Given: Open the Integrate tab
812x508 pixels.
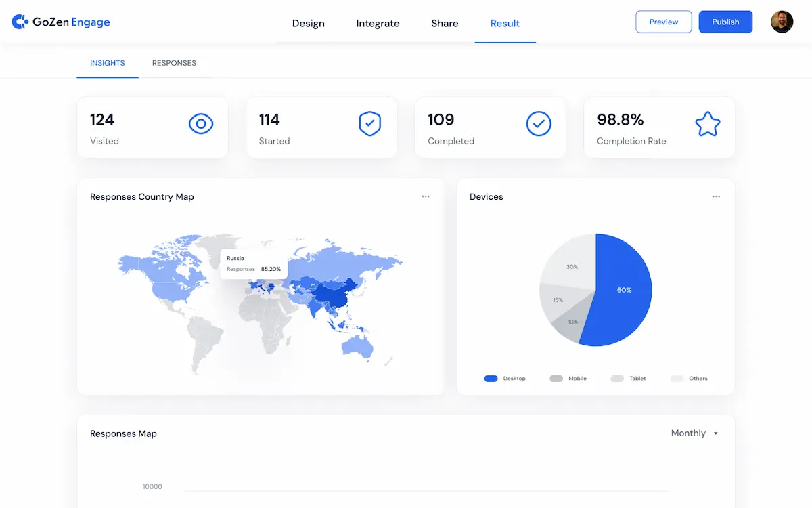Looking at the screenshot, I should [x=377, y=23].
